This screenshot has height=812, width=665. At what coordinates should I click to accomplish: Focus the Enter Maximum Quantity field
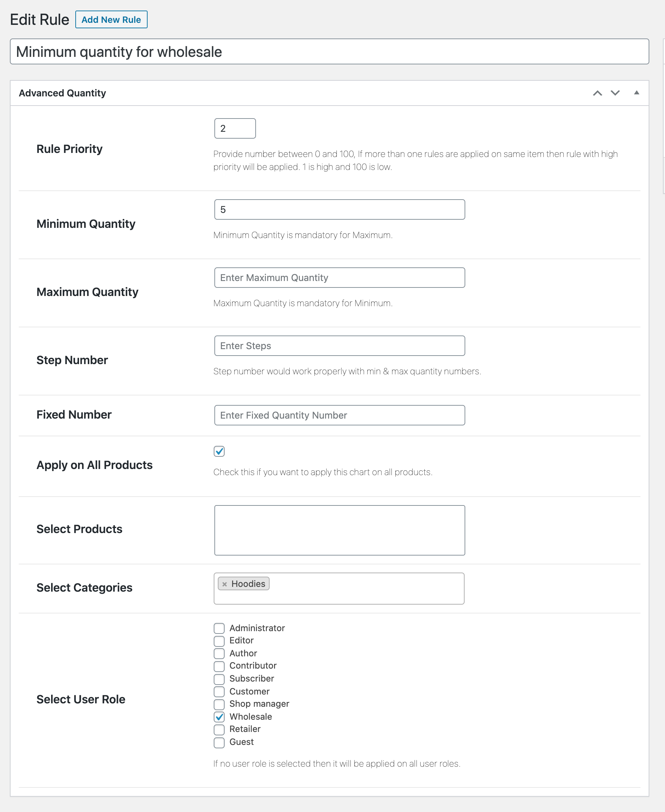tap(339, 278)
